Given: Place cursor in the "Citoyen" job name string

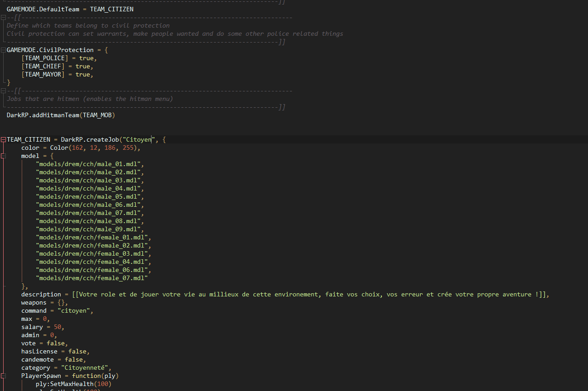Looking at the screenshot, I should (x=139, y=139).
